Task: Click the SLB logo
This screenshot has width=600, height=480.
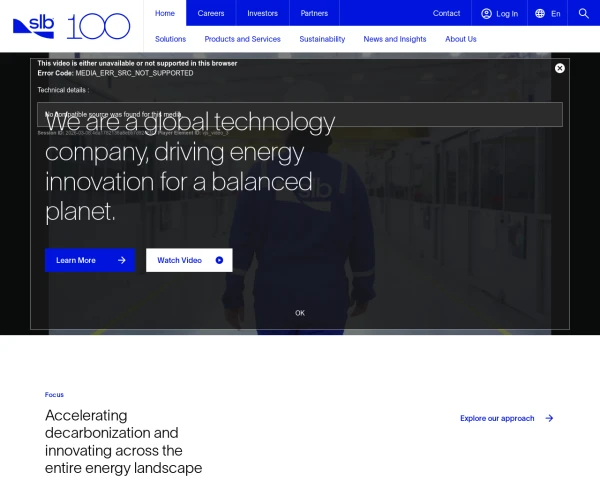Action: point(33,27)
